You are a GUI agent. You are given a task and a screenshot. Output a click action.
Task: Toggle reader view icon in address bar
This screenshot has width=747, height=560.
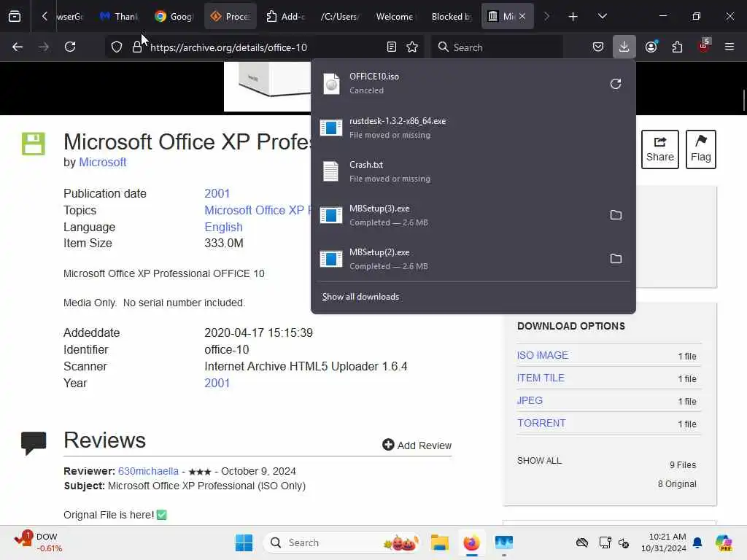coord(392,47)
